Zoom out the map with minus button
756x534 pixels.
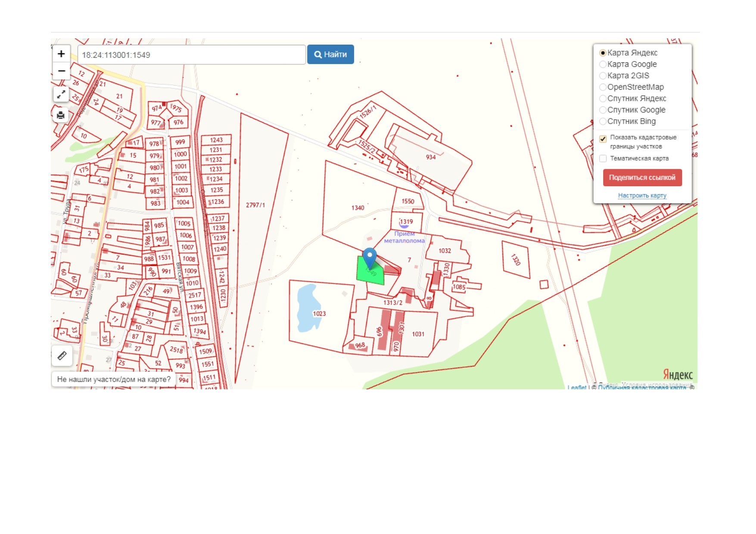coord(61,71)
